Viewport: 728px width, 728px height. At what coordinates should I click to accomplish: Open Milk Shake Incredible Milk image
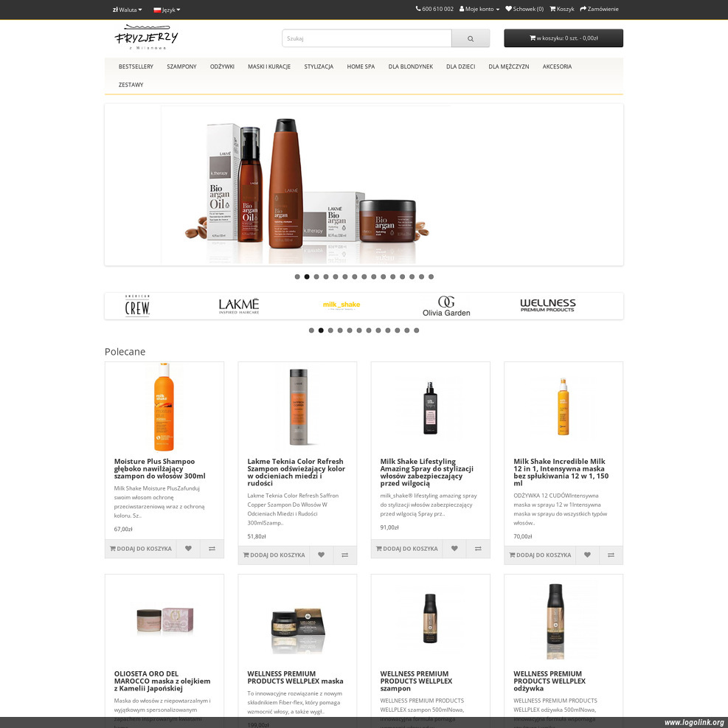564,407
